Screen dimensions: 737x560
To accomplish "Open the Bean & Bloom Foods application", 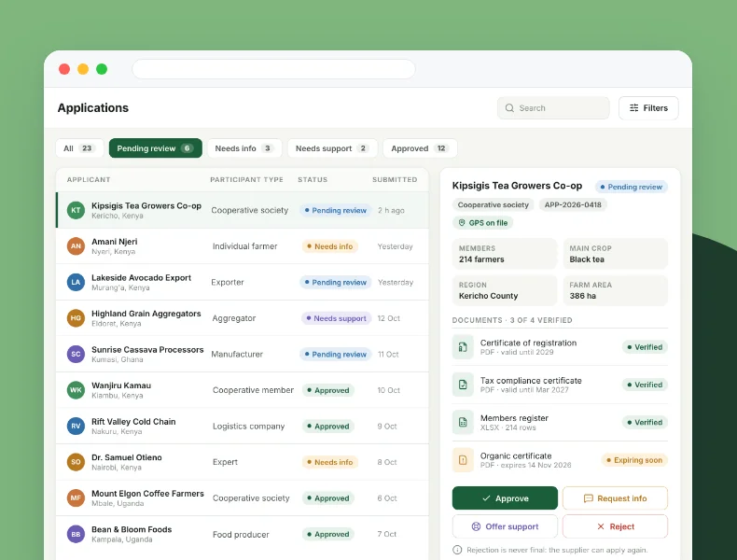I will tap(242, 534).
